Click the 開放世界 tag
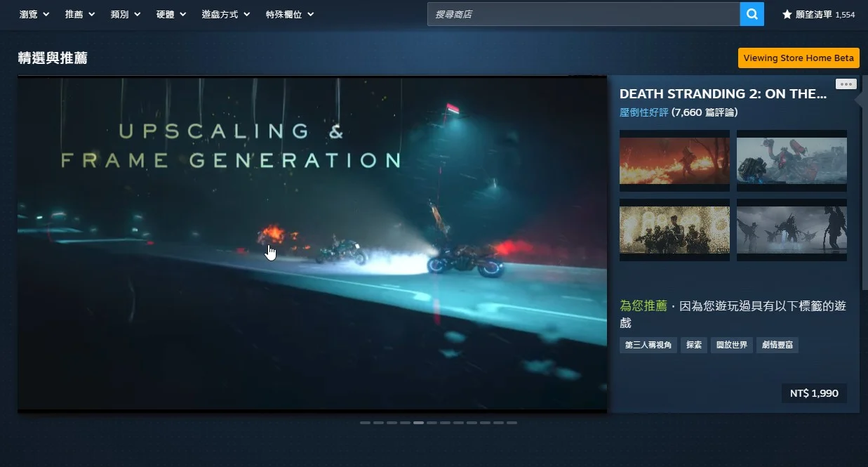This screenshot has width=868, height=467. 731,345
